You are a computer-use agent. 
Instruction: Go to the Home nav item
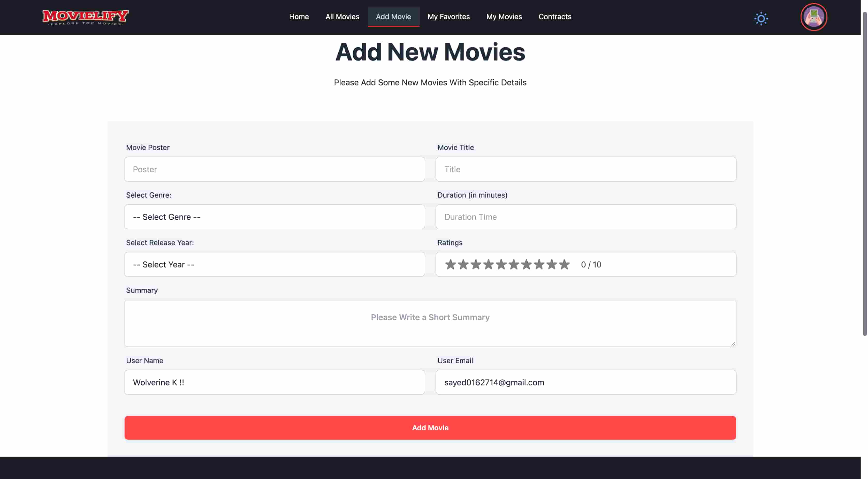coord(299,17)
